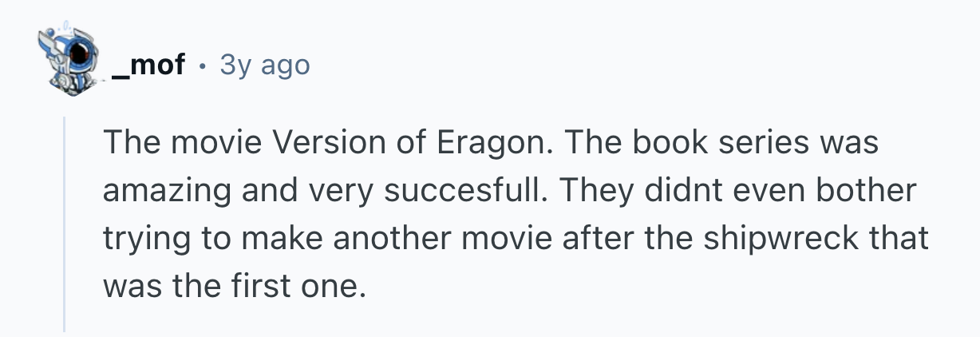
Task: Click the "3y ago" comment timestamp
Action: point(264,65)
